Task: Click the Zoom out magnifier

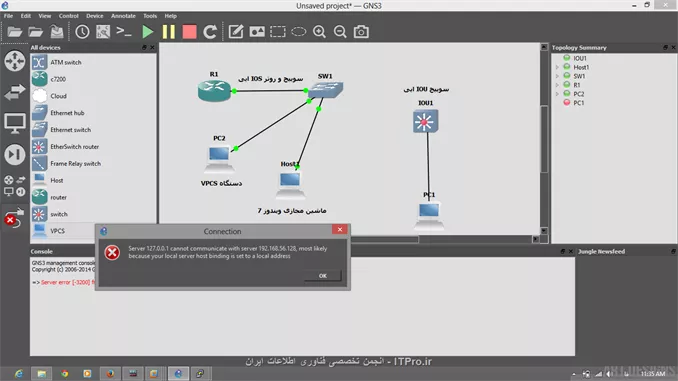Action: click(340, 32)
